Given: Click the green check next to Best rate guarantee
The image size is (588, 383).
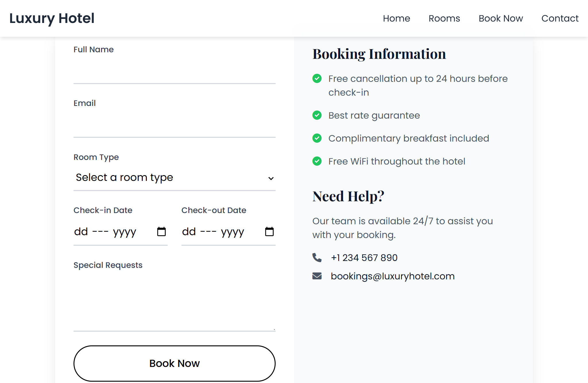Looking at the screenshot, I should [x=317, y=115].
